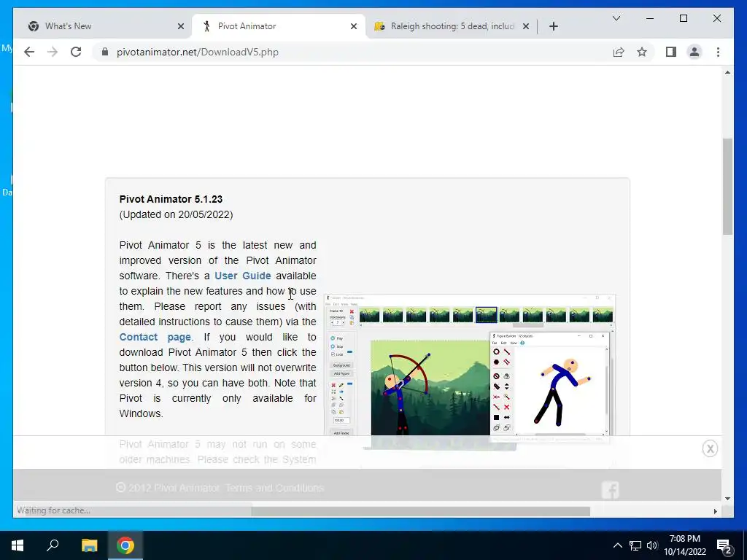Image resolution: width=747 pixels, height=560 pixels.
Task: Open the network status icon
Action: 635,545
